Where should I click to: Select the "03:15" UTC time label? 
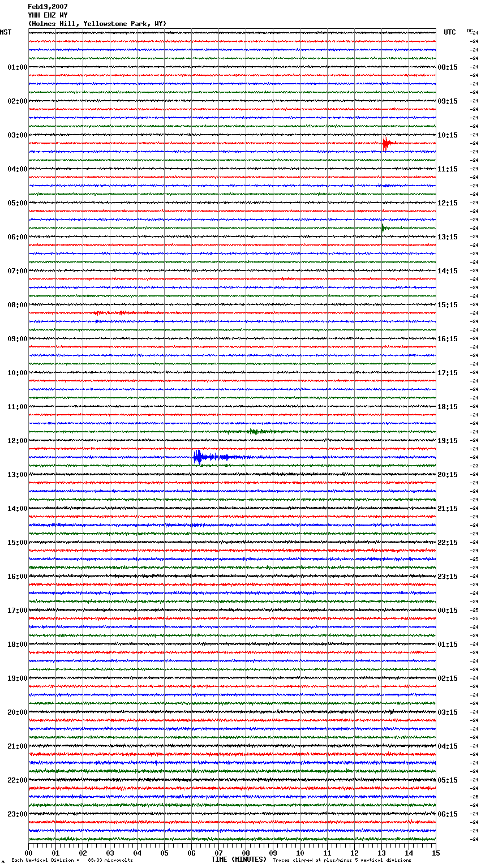448,712
